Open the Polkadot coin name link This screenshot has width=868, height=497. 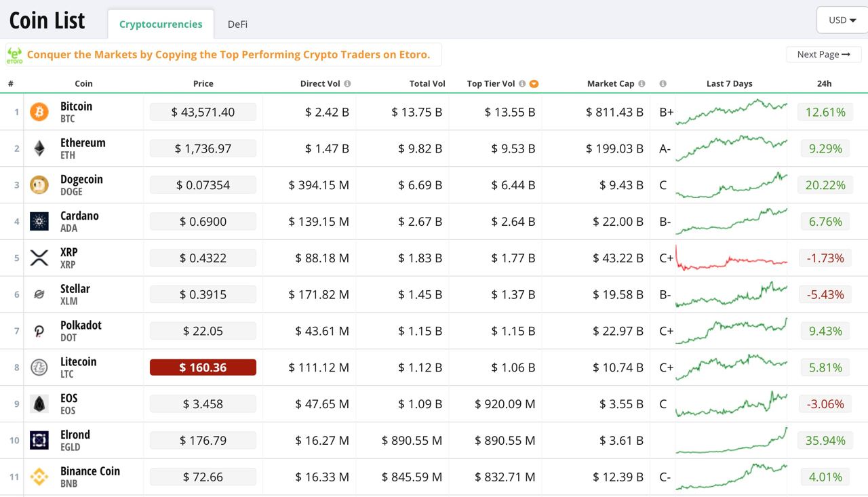pos(81,325)
